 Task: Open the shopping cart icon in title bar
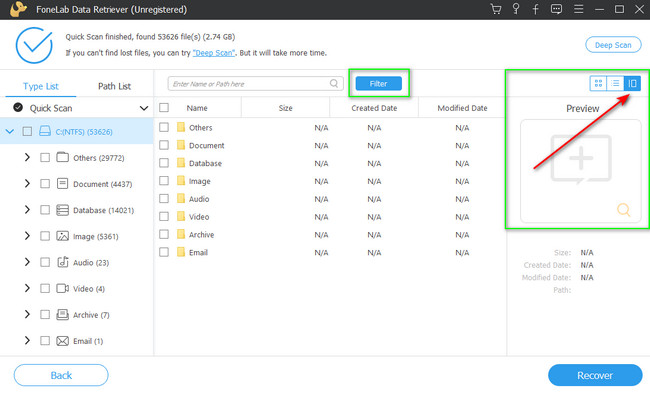pos(496,9)
